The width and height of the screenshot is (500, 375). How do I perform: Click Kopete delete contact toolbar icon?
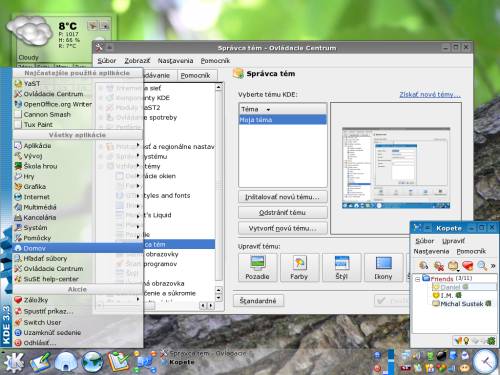pyautogui.click(x=438, y=266)
